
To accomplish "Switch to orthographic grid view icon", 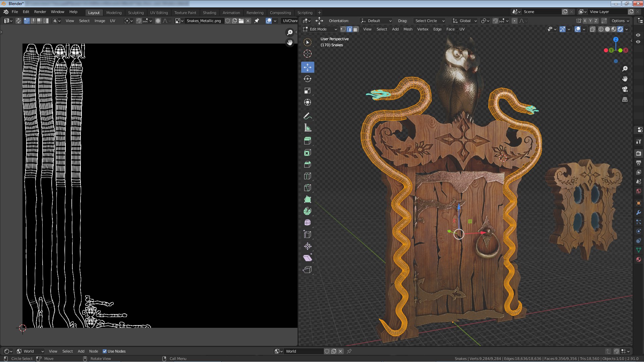I will tap(625, 100).
